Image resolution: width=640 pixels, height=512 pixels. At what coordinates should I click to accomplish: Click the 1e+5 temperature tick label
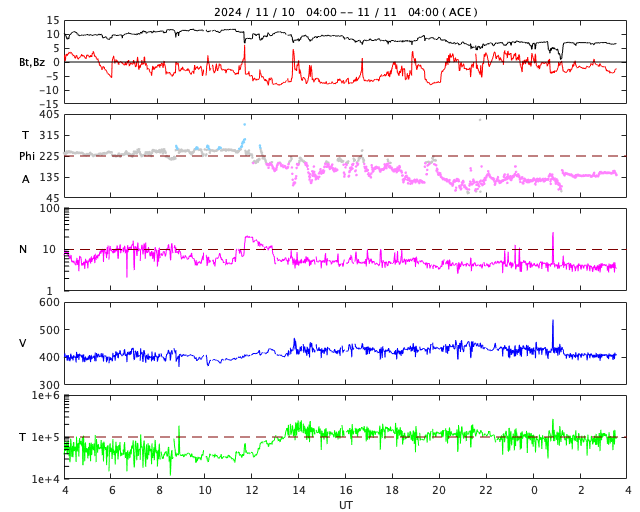[46, 437]
